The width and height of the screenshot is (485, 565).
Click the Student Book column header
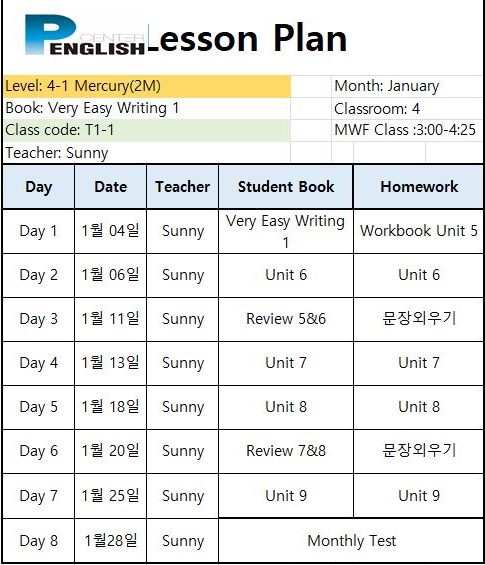(286, 187)
